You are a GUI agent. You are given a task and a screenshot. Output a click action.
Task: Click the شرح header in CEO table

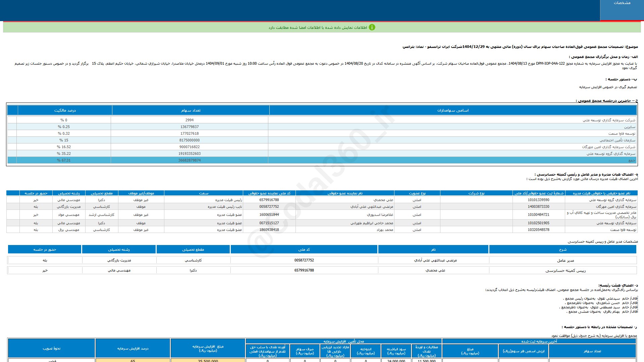click(562, 249)
